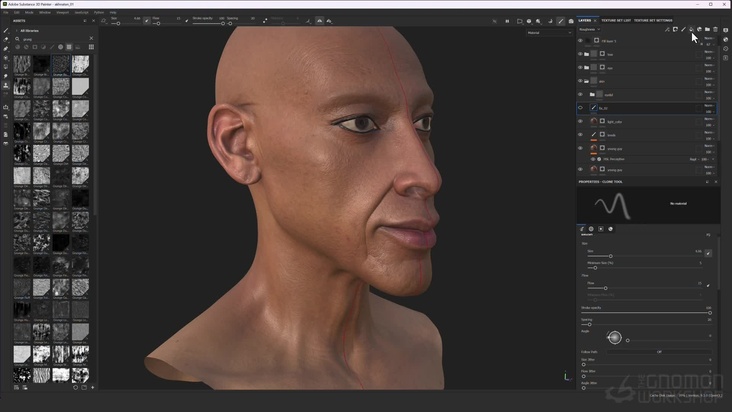Add a mask to the selected layer
The image size is (732, 412).
coord(675,29)
